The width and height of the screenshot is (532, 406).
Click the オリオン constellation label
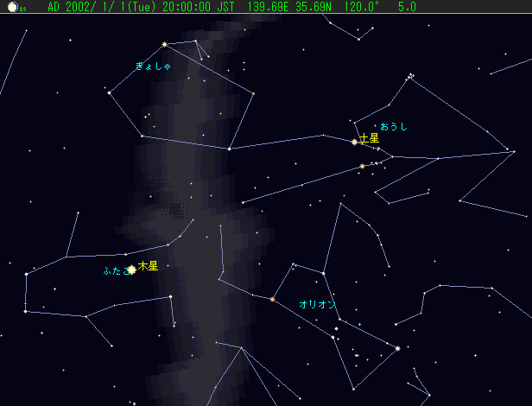click(316, 305)
